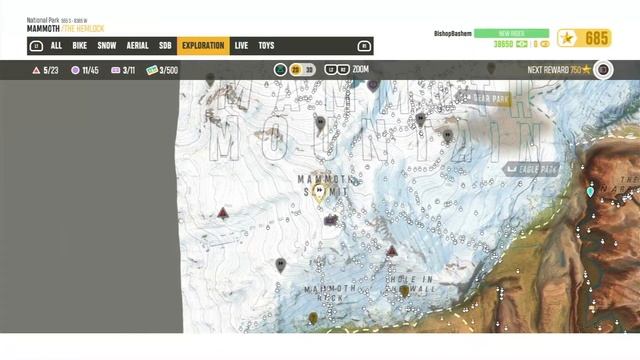Click the grey pin above Mammoth Rock

[x=280, y=265]
